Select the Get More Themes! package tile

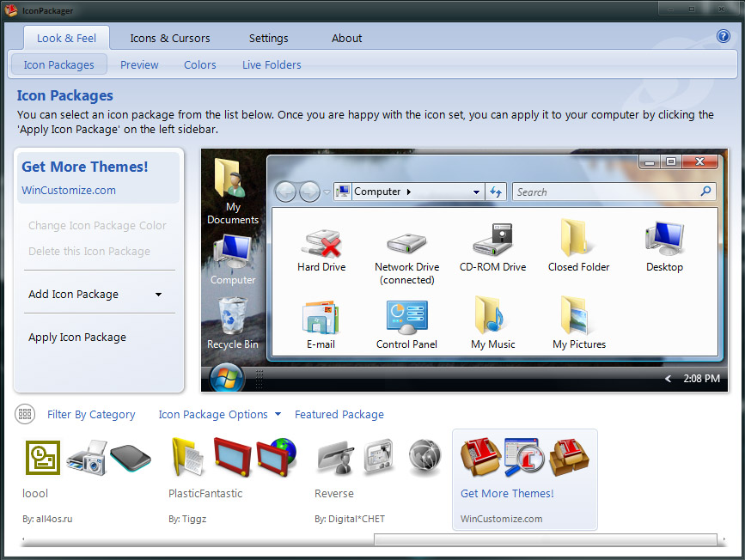click(x=524, y=479)
